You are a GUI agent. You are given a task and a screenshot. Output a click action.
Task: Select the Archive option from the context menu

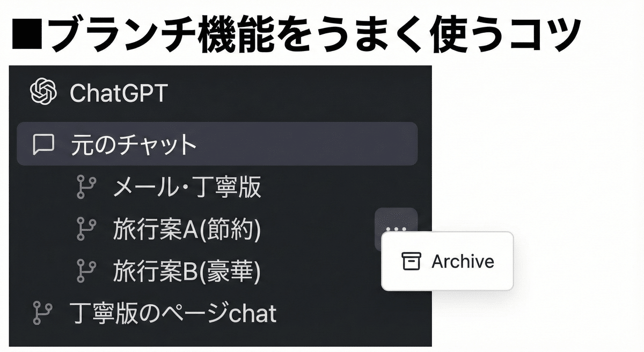463,262
